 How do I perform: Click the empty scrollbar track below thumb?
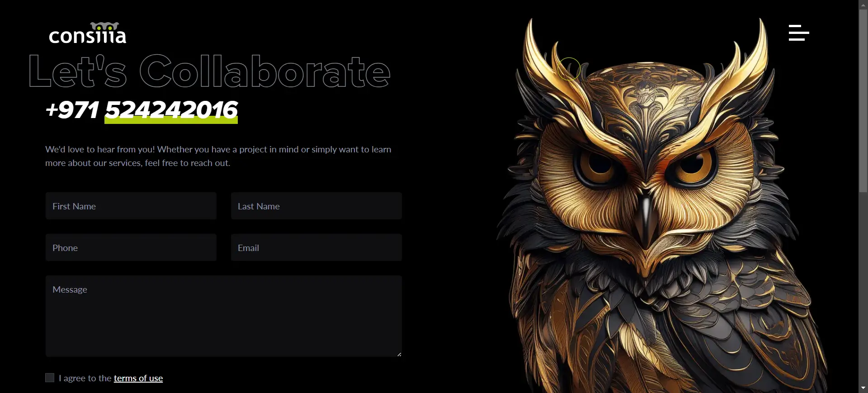(x=863, y=289)
